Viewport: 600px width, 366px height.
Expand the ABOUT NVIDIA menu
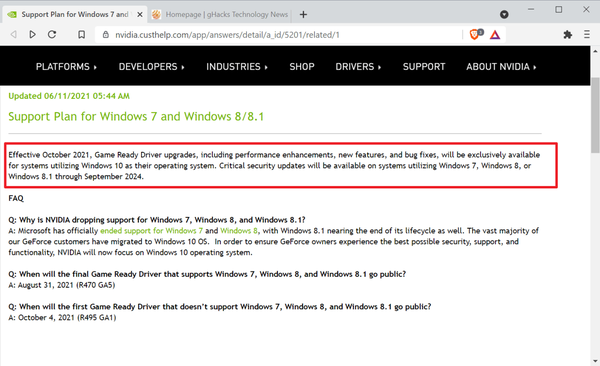(x=501, y=67)
